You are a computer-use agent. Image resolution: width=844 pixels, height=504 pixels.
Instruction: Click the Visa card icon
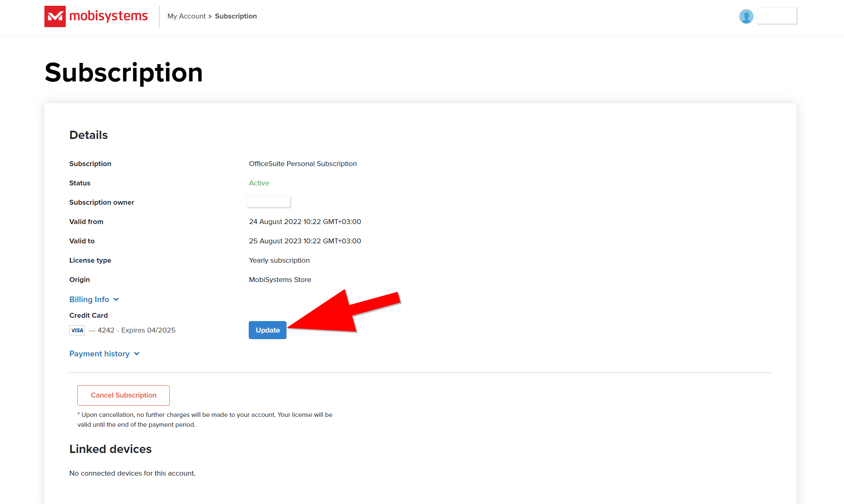(77, 330)
